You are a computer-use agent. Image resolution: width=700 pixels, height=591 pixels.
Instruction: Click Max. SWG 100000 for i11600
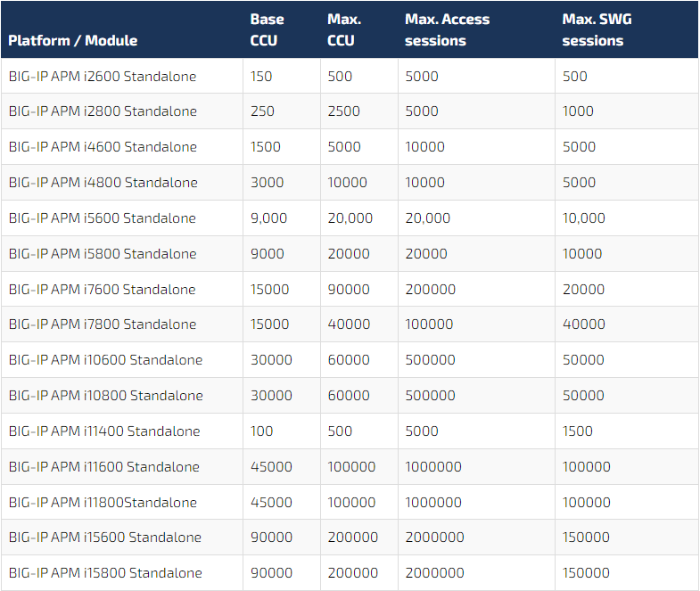587,467
